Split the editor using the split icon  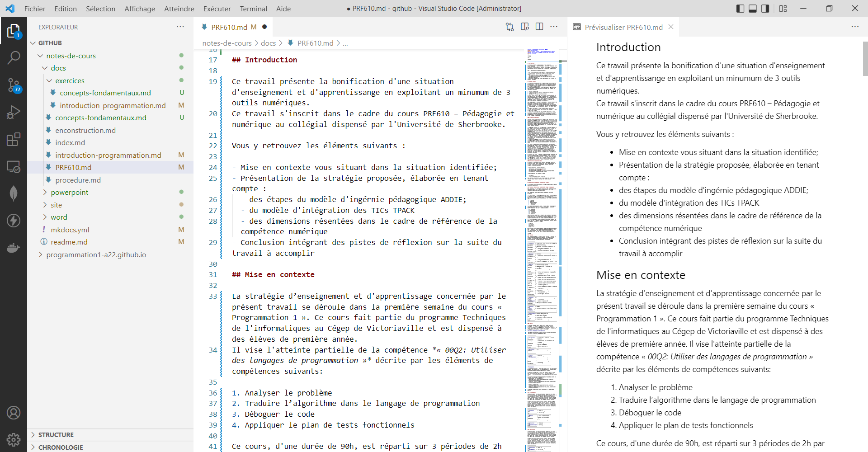point(539,27)
